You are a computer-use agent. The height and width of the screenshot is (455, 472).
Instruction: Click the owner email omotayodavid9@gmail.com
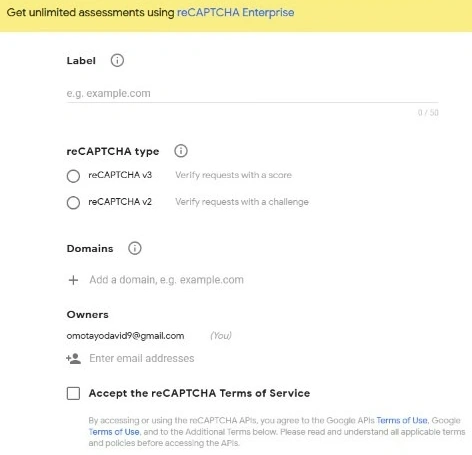click(x=125, y=336)
